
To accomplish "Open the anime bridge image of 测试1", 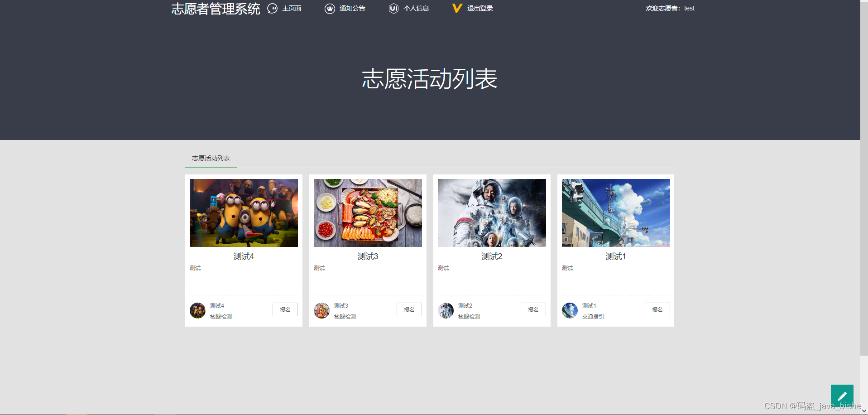I will [616, 213].
